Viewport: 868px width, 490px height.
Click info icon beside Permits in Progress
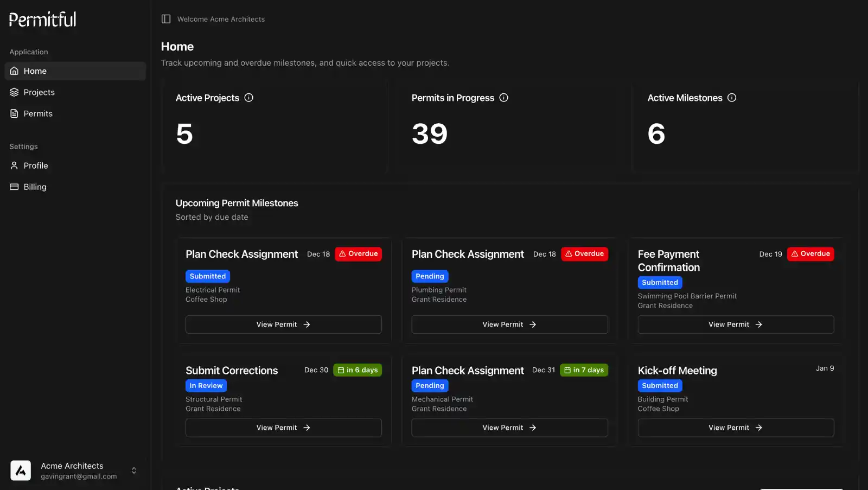[x=503, y=98]
